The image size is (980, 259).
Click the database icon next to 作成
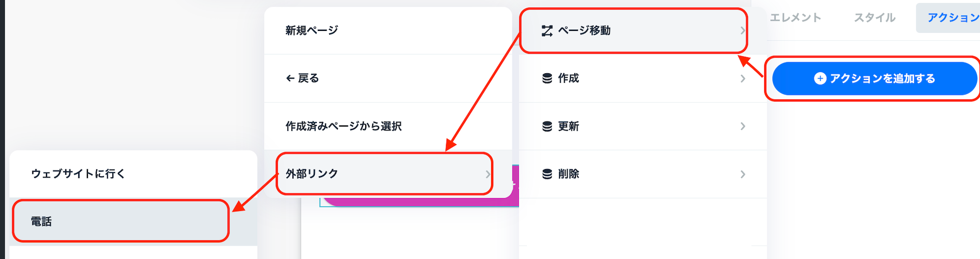[547, 79]
